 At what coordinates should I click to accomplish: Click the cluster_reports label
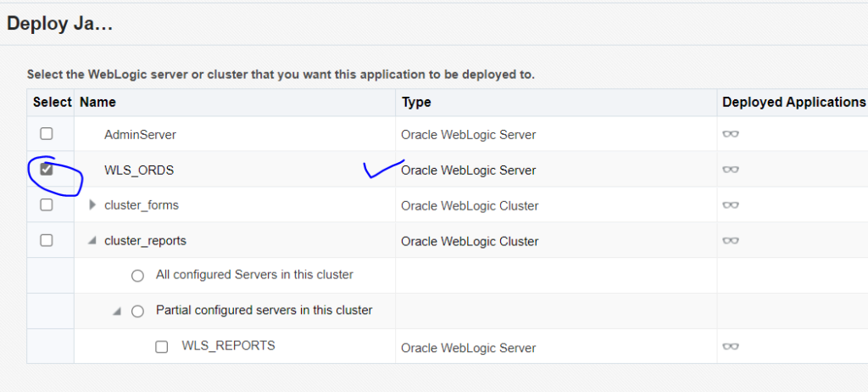point(145,241)
